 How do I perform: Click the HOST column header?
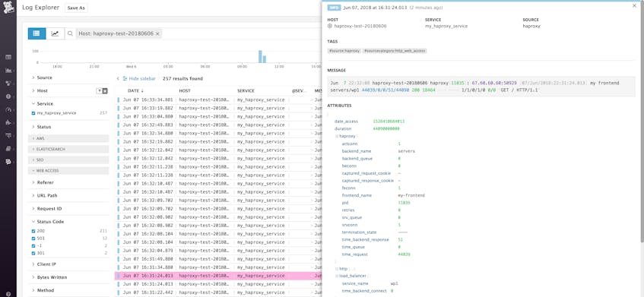[x=185, y=90]
